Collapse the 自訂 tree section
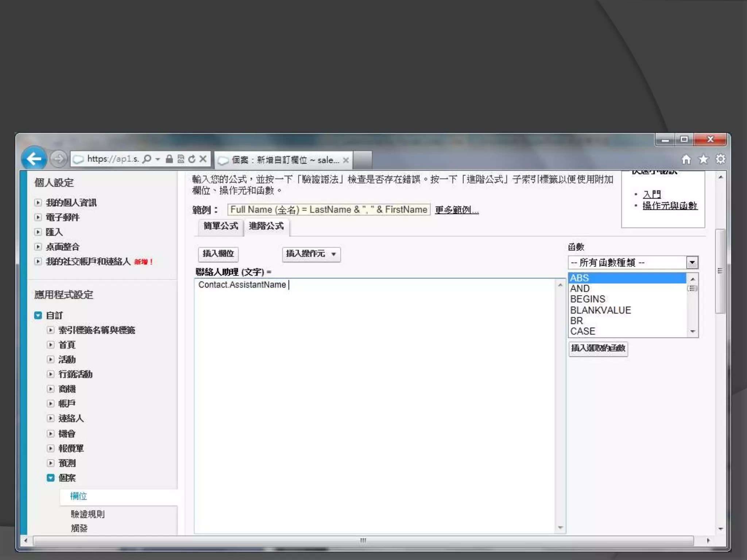 point(38,315)
